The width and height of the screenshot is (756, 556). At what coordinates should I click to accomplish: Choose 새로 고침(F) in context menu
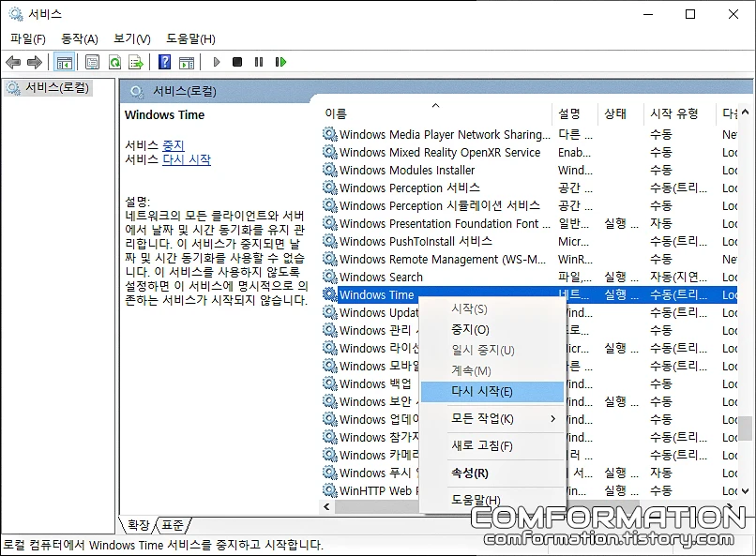pyautogui.click(x=492, y=446)
